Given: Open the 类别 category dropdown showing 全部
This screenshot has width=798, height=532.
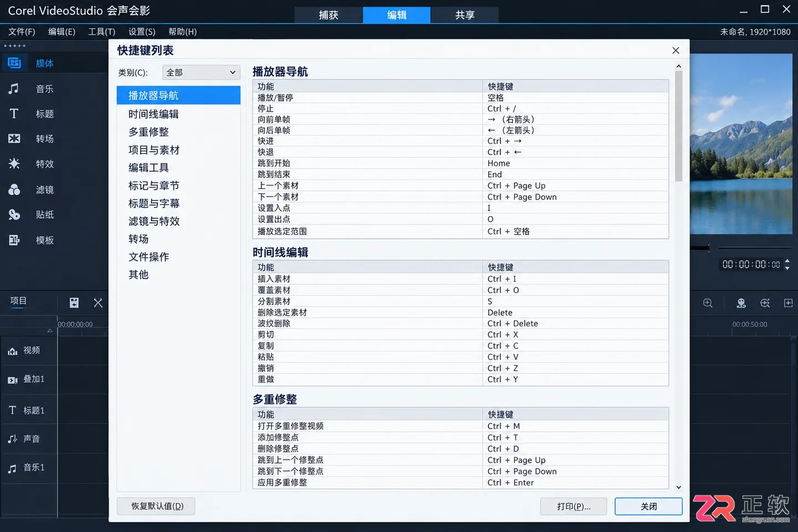Looking at the screenshot, I should [x=201, y=73].
